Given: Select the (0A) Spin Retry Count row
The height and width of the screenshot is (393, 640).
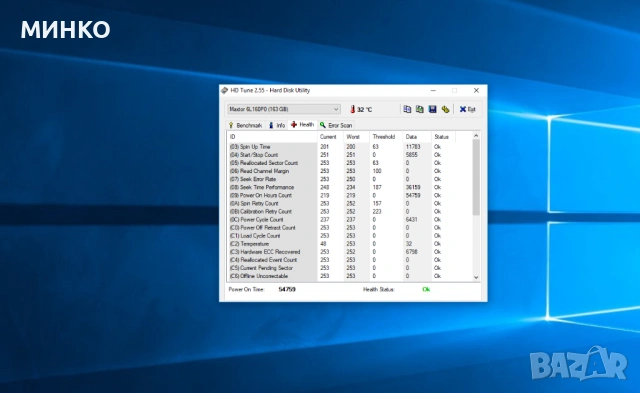Looking at the screenshot, I should click(350, 203).
